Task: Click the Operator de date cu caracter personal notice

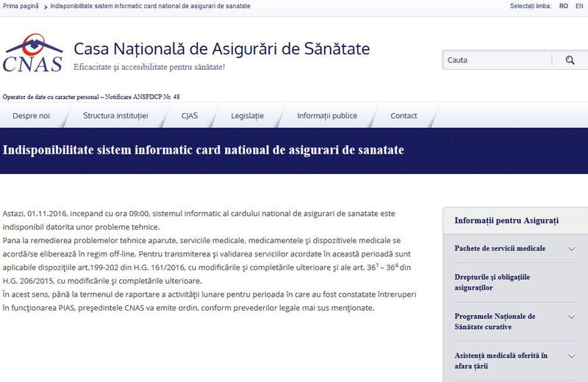Action: (x=91, y=97)
